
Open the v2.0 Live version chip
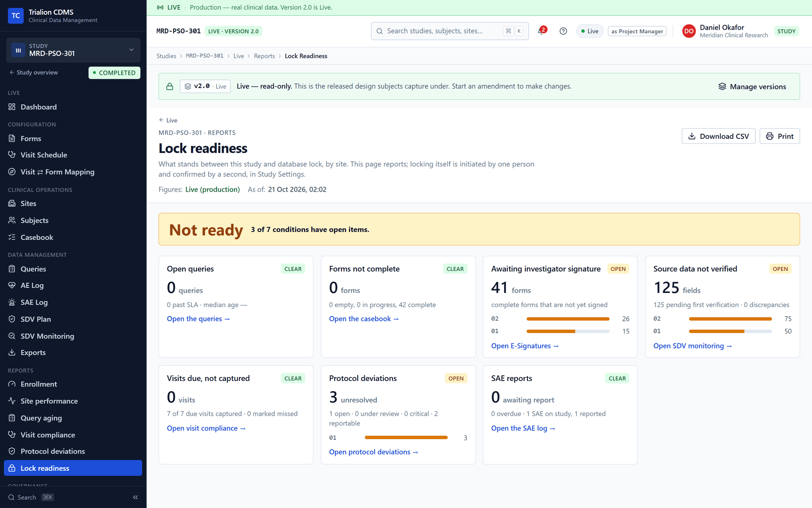pyautogui.click(x=205, y=86)
